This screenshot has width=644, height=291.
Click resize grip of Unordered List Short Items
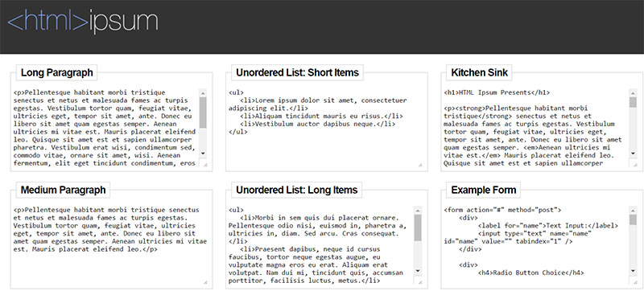click(419, 165)
